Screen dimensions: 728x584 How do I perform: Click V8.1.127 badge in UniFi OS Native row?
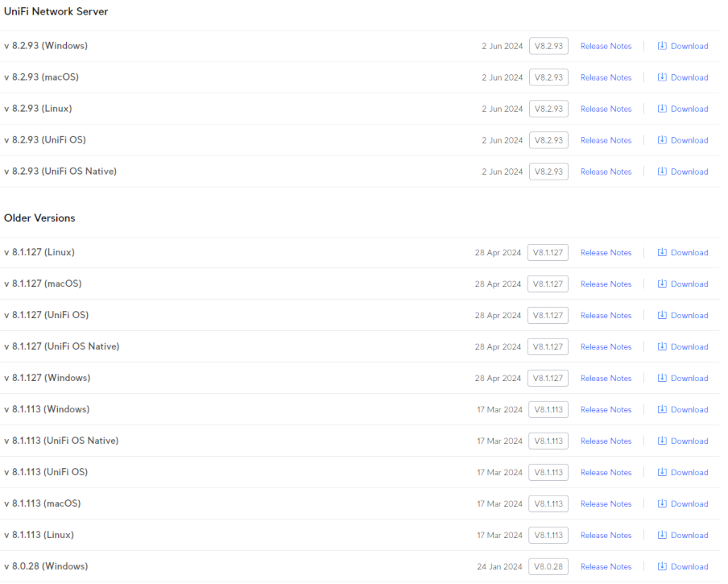[x=548, y=347]
